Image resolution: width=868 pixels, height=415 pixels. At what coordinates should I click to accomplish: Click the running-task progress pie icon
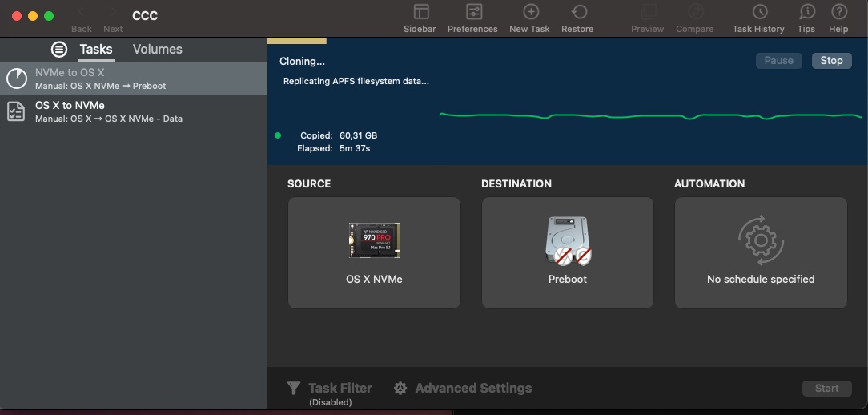pos(17,79)
